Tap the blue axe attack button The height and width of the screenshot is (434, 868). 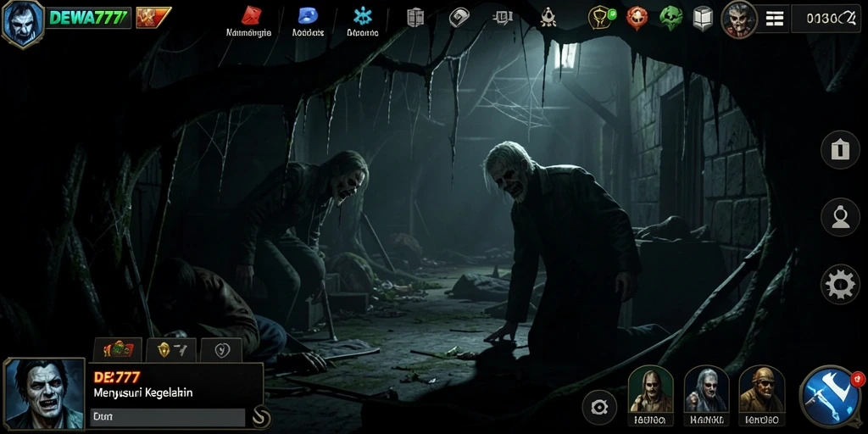click(x=831, y=397)
